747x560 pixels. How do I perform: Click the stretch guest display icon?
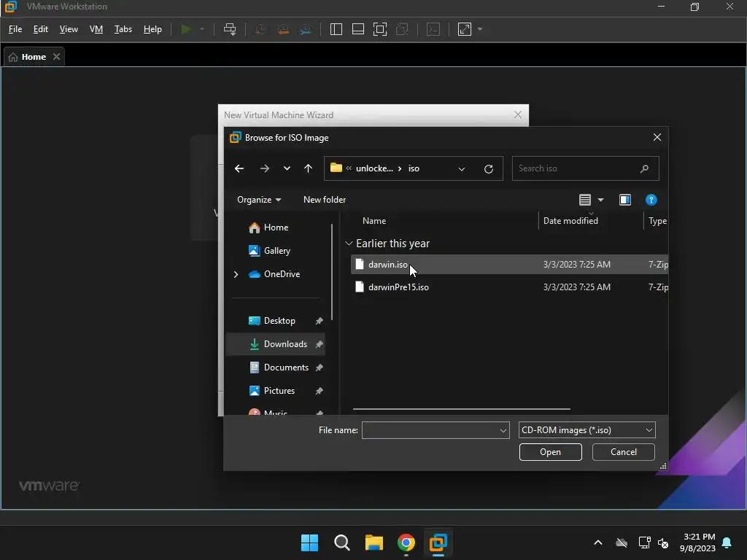tap(465, 29)
